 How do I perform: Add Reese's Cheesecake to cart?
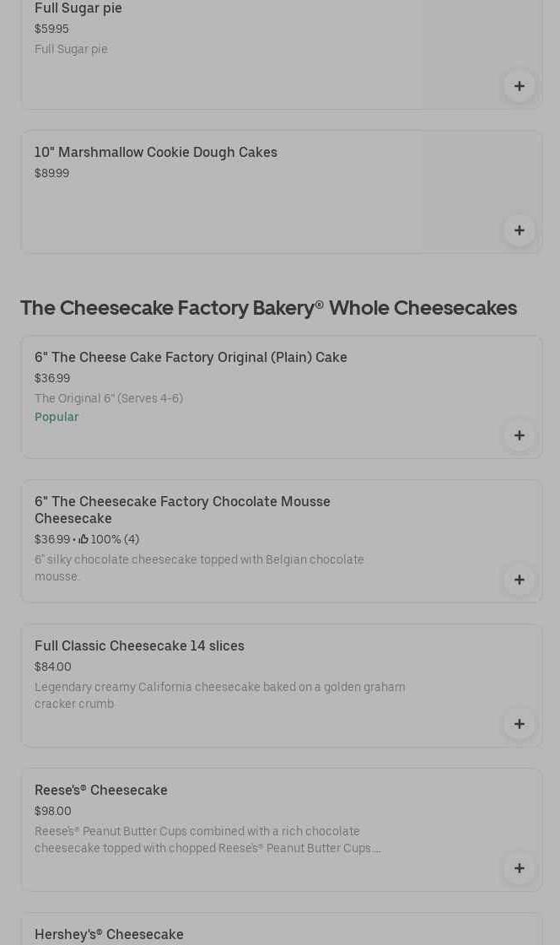(x=519, y=868)
